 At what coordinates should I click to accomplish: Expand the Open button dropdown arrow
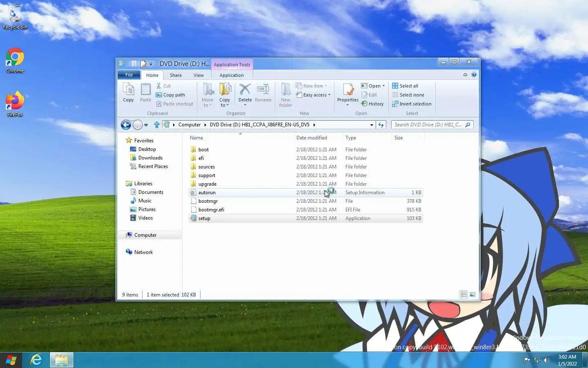[x=383, y=86]
